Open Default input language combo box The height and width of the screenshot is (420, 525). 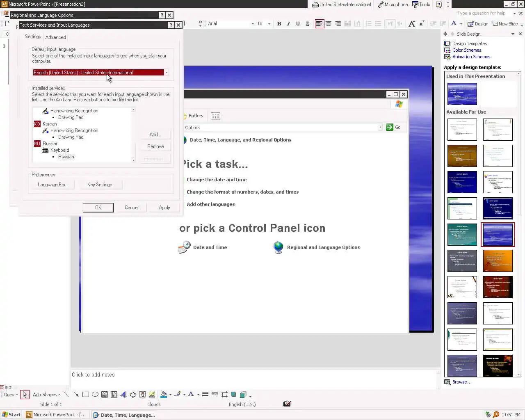pyautogui.click(x=100, y=73)
